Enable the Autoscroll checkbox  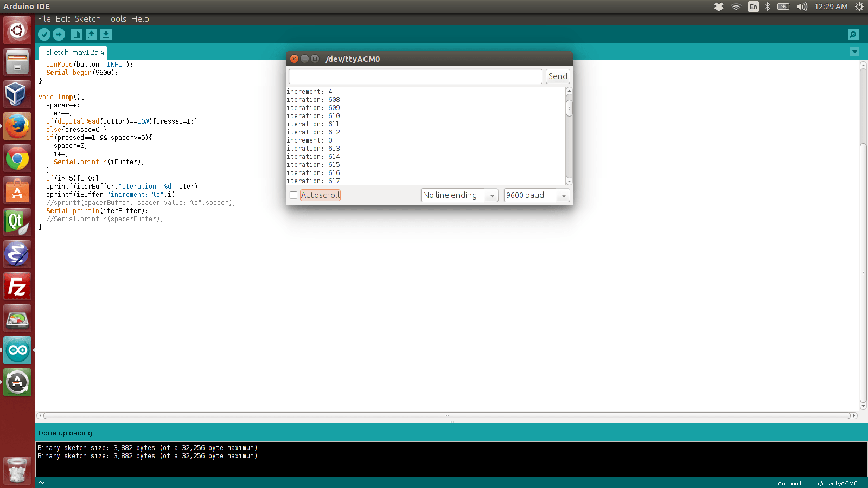(x=293, y=195)
